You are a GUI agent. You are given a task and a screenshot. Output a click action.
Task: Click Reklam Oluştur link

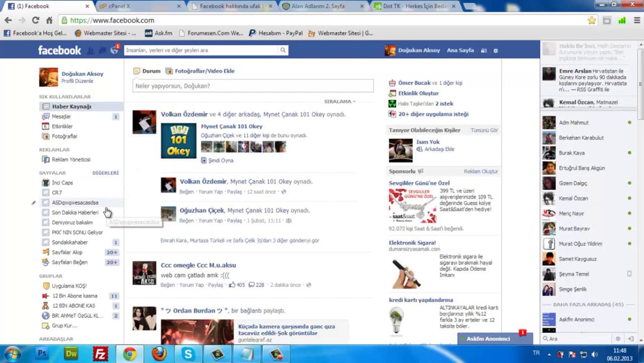pos(481,171)
